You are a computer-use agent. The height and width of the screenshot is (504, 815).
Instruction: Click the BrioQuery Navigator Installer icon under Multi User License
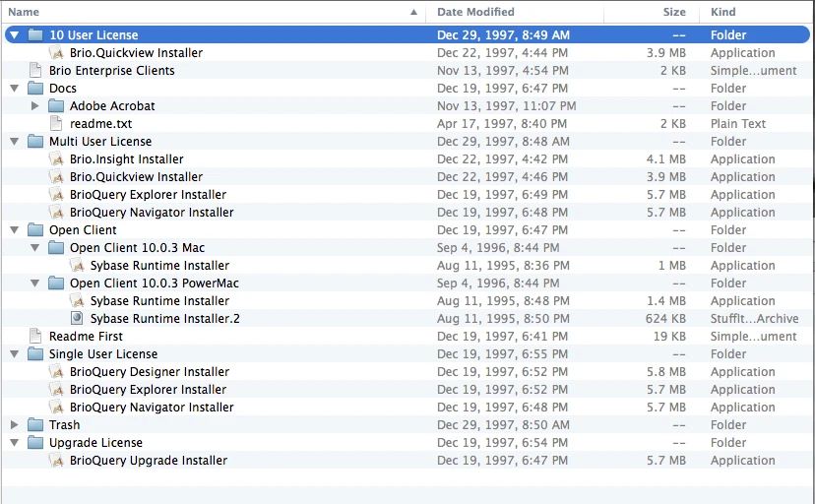[56, 212]
